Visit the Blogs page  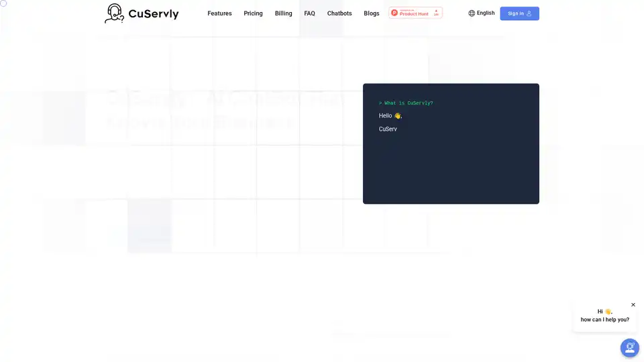[371, 13]
